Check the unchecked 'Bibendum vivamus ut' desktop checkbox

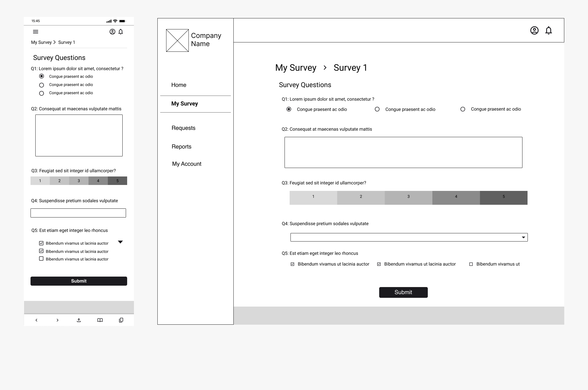pyautogui.click(x=471, y=264)
